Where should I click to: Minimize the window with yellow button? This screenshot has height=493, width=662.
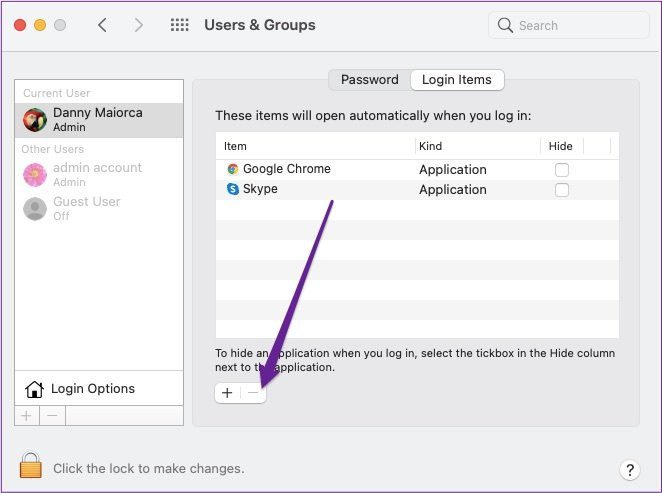(x=40, y=25)
